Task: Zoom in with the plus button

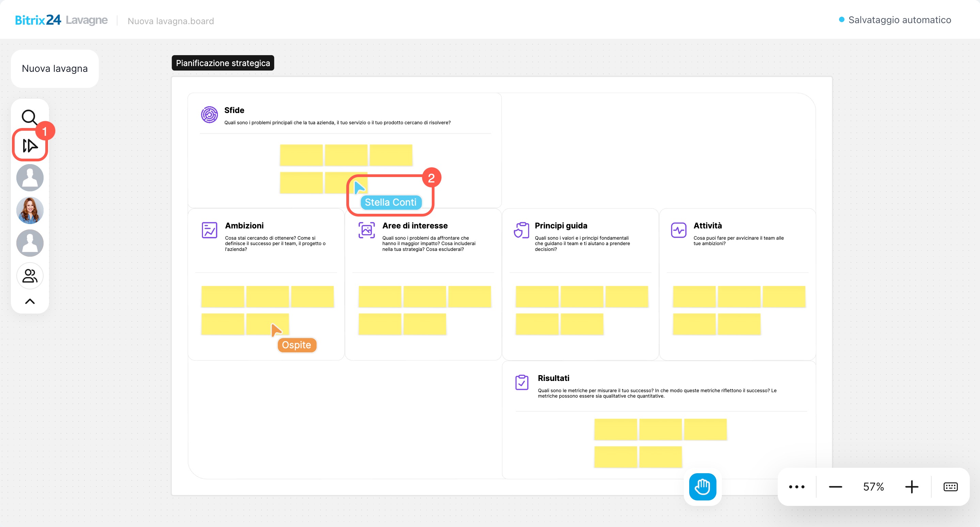Action: [x=912, y=487]
